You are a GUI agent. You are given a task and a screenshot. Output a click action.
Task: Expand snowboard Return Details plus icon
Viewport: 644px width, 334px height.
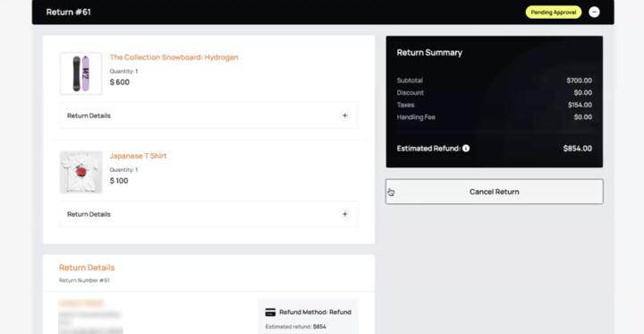(345, 116)
